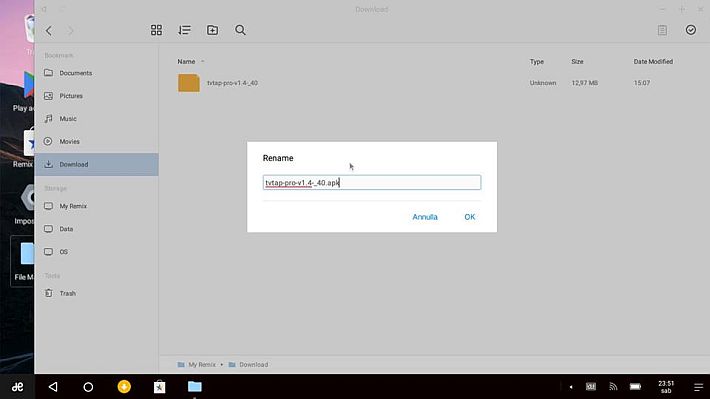This screenshot has width=710, height=399.
Task: Open Trash in the sidebar
Action: pyautogui.click(x=96, y=293)
